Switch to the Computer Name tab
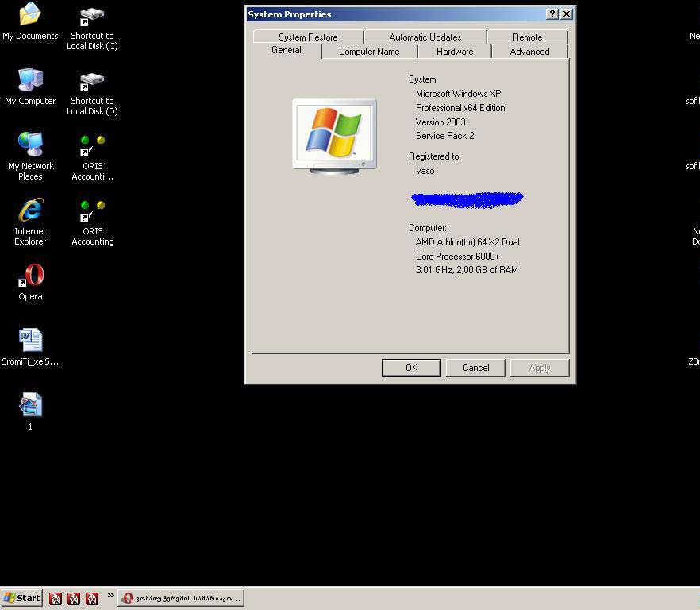This screenshot has height=610, width=700. (x=369, y=52)
